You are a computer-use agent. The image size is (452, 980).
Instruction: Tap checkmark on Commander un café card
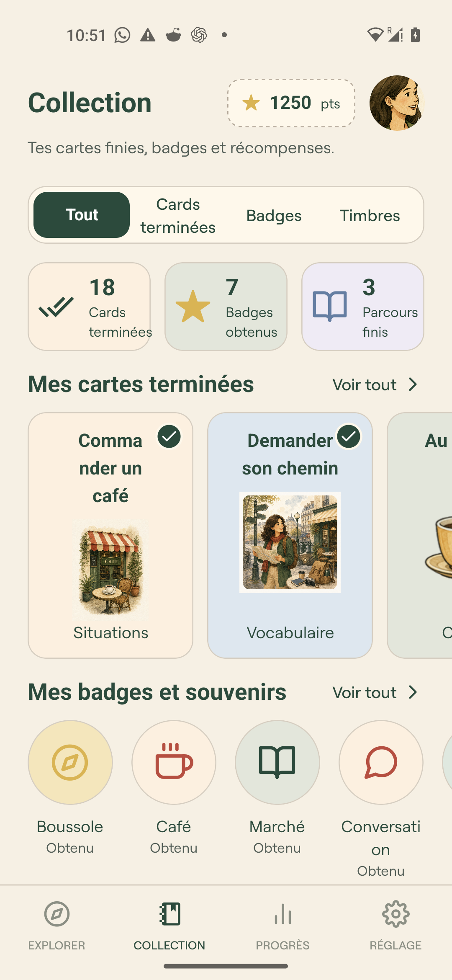pyautogui.click(x=169, y=436)
